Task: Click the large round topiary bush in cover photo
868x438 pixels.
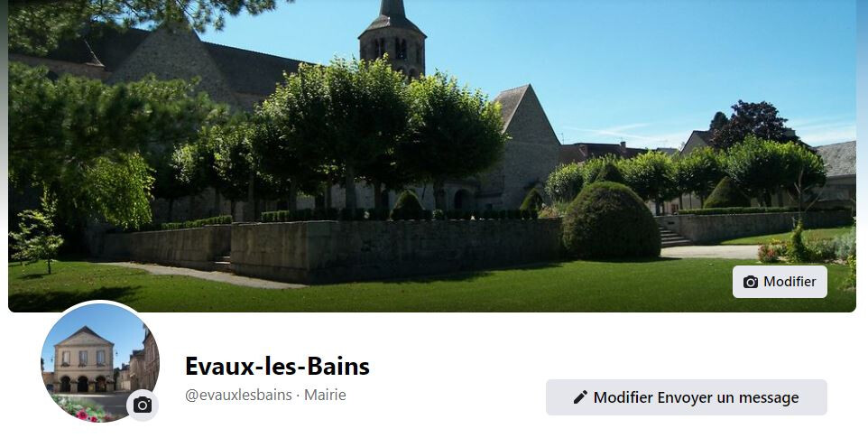Action: (x=611, y=221)
